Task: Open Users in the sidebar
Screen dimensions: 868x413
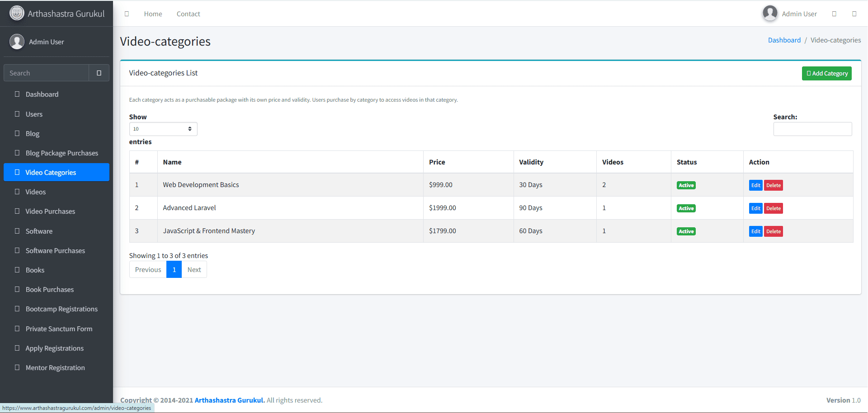Action: pyautogui.click(x=57, y=114)
